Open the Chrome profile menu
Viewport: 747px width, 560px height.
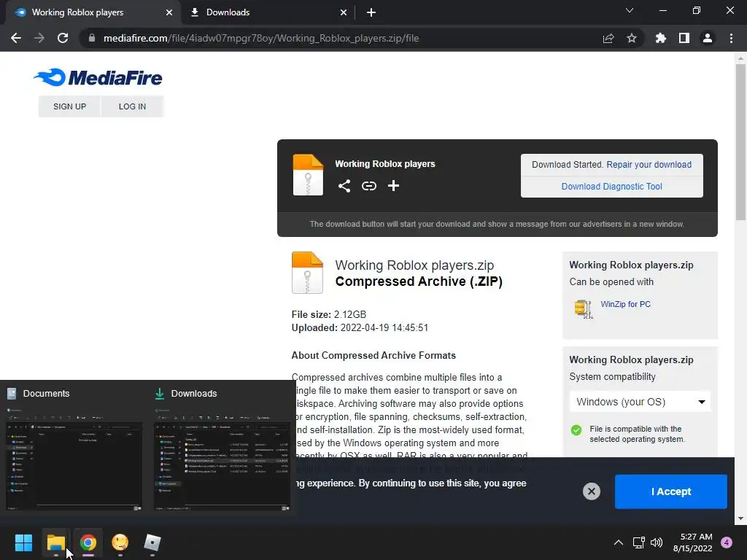point(708,38)
